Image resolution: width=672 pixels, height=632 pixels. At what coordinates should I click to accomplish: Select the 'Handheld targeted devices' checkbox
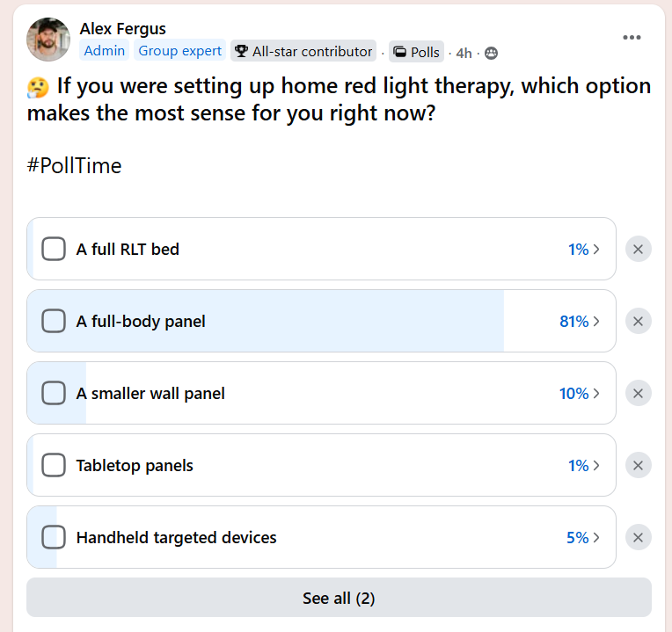point(54,538)
